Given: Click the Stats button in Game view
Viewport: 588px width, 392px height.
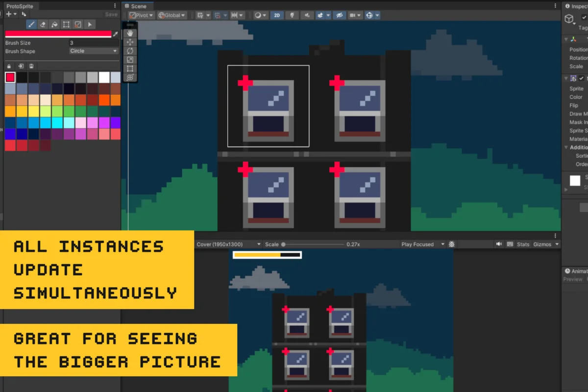Looking at the screenshot, I should coord(523,244).
